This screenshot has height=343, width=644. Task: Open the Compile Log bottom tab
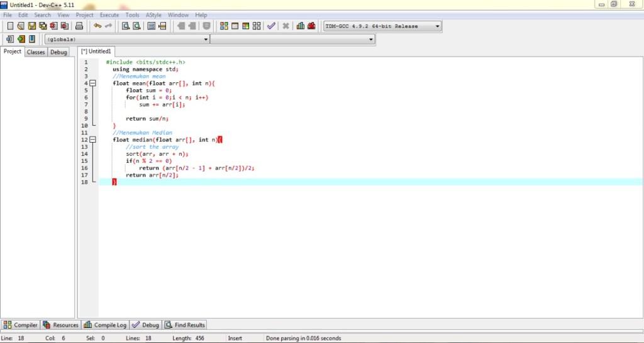click(105, 325)
